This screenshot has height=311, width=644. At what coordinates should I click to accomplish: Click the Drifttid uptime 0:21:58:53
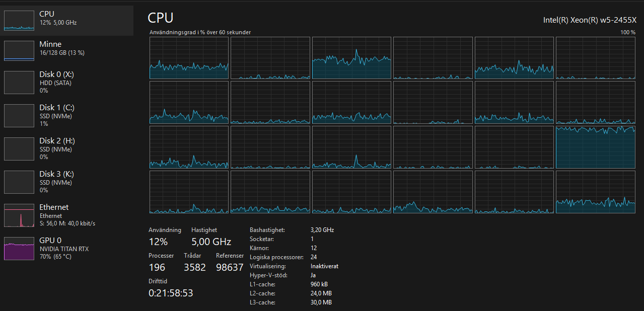click(171, 293)
